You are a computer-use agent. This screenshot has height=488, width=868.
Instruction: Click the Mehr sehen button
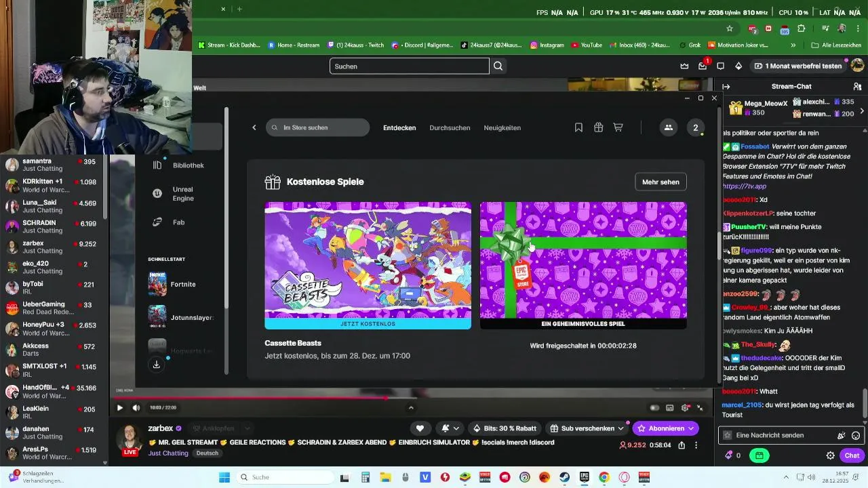660,182
